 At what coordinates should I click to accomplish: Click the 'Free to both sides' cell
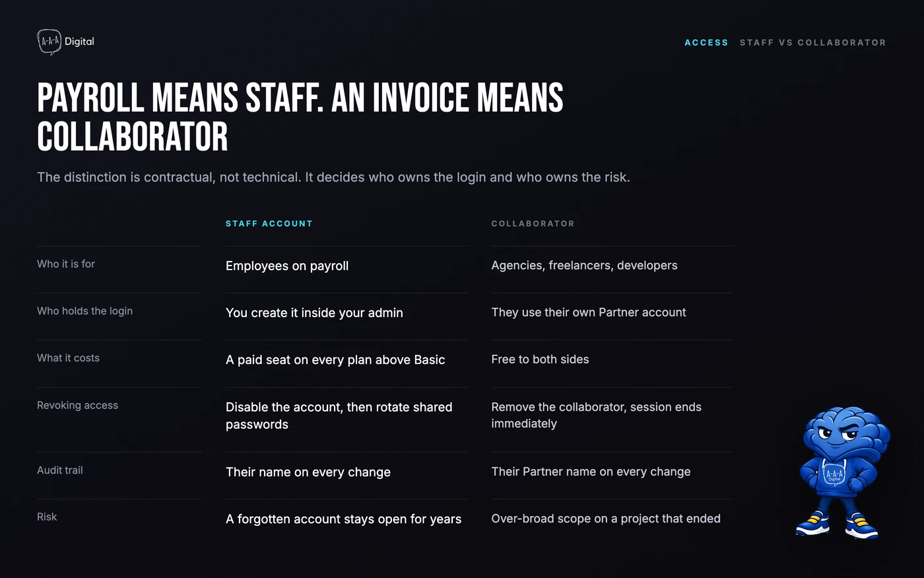pos(540,359)
